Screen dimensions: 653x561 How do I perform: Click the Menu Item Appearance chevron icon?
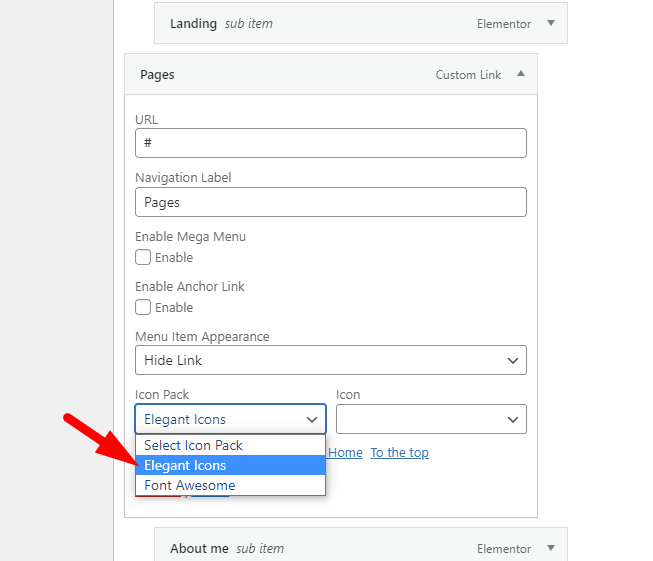tap(513, 361)
